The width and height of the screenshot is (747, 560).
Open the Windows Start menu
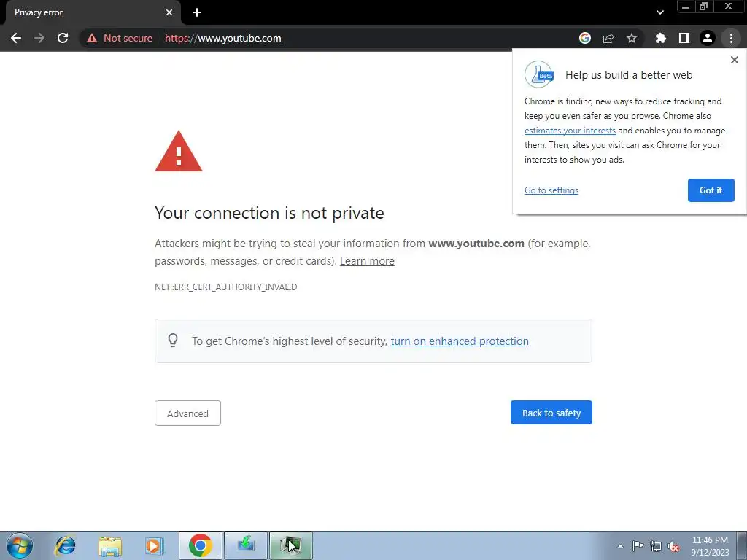pyautogui.click(x=20, y=545)
